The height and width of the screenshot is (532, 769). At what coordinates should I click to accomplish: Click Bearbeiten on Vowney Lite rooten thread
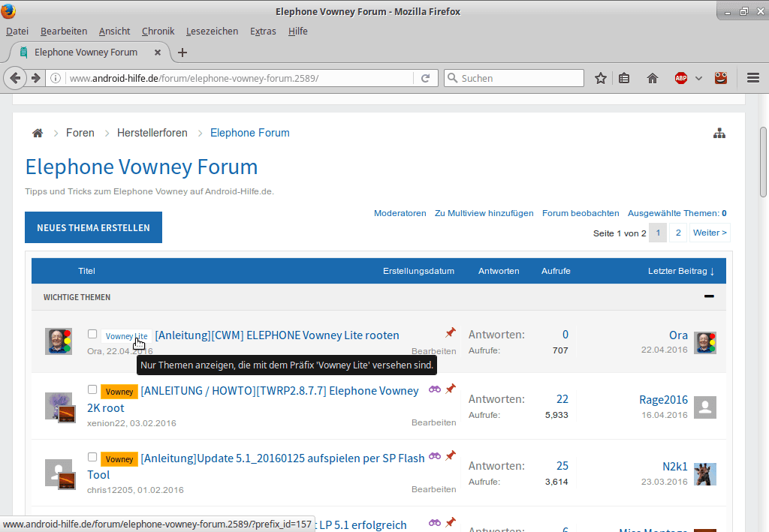point(433,351)
